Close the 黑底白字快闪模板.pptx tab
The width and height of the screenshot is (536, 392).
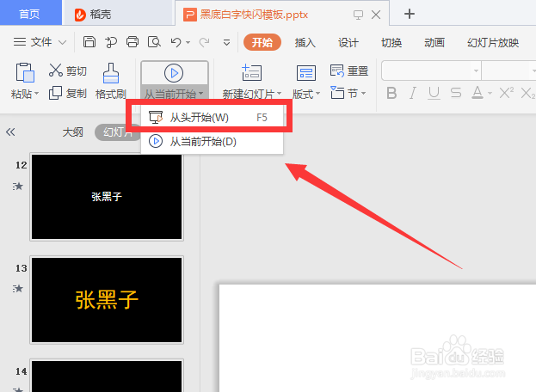click(376, 15)
